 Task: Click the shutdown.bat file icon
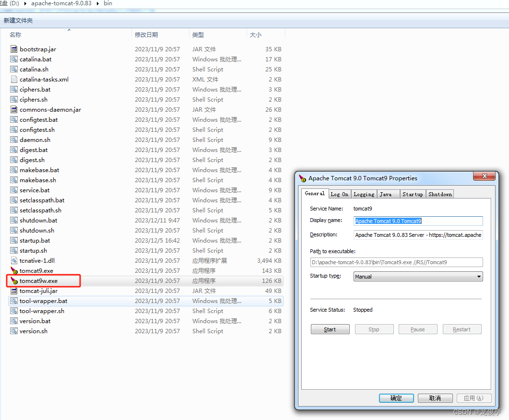click(13, 220)
